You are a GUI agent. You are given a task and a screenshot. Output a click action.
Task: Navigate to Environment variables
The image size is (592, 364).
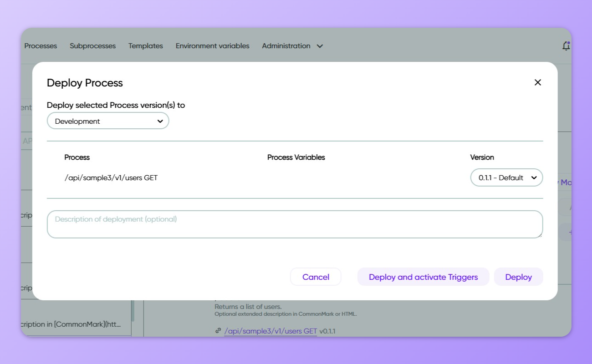(x=212, y=46)
